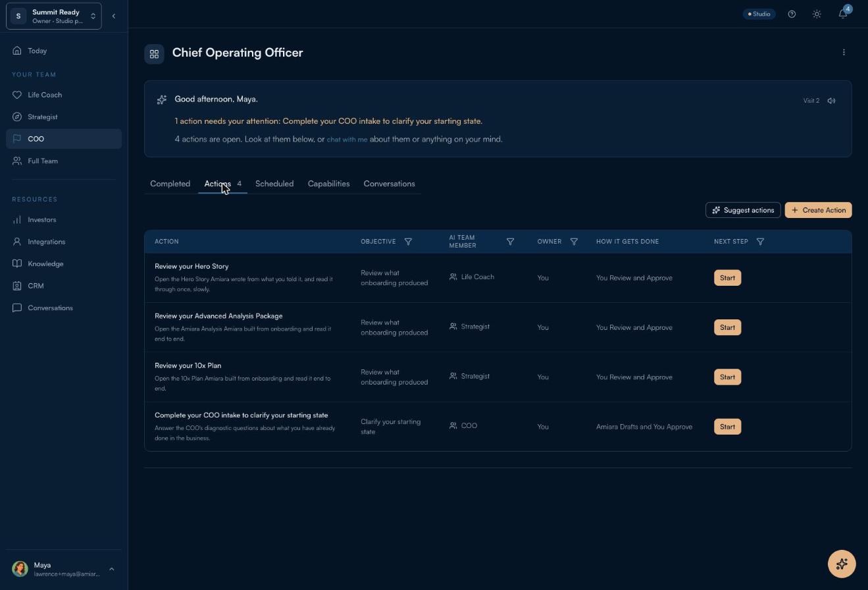Collapse the sidebar with the chevron arrow
Image resolution: width=868 pixels, height=590 pixels.
tap(113, 16)
